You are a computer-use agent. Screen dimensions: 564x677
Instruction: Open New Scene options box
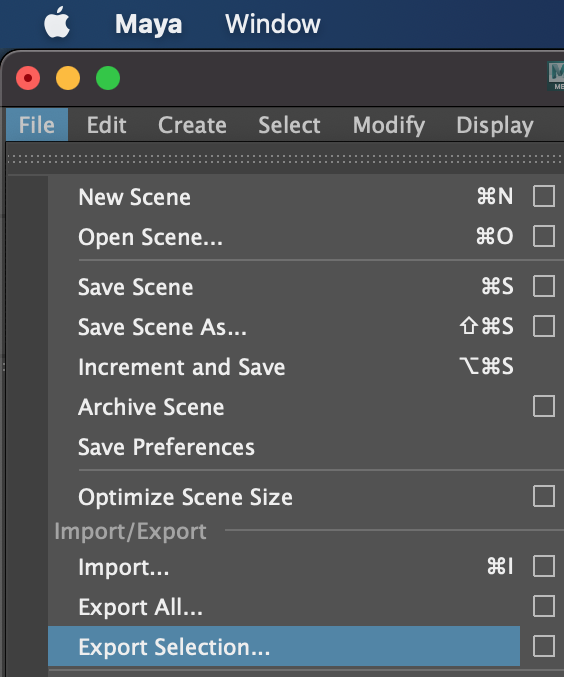544,196
